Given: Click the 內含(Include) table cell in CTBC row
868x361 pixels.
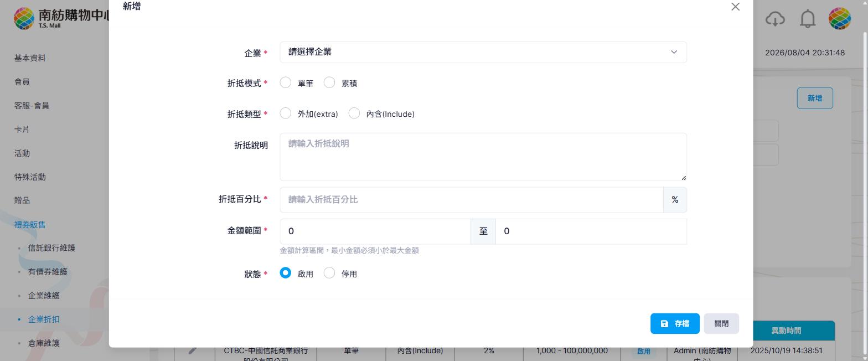Looking at the screenshot, I should pyautogui.click(x=420, y=350).
